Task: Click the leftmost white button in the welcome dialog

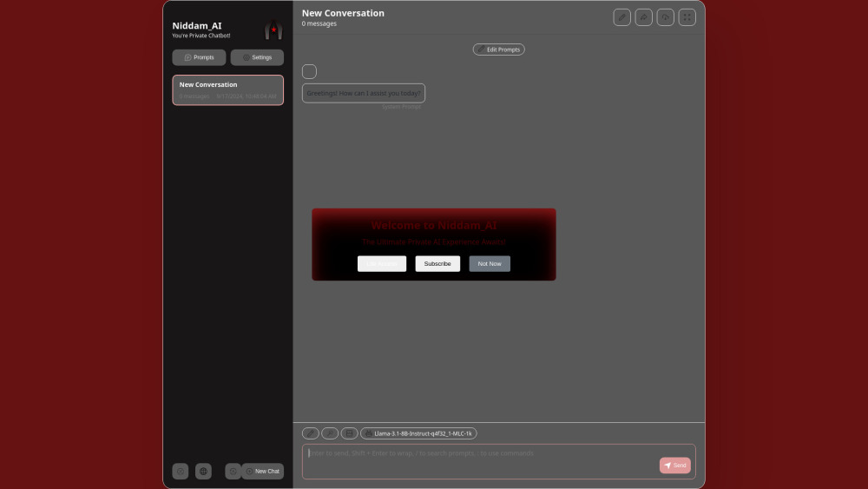Action: tap(382, 263)
